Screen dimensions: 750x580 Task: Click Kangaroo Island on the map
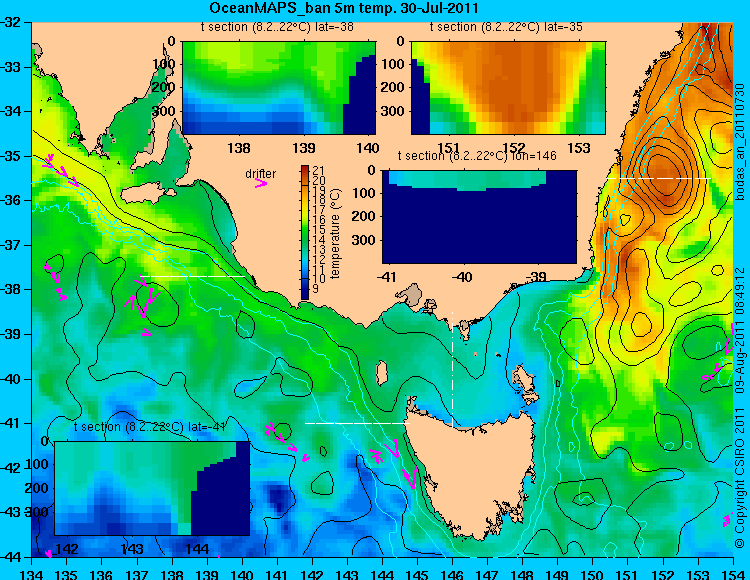point(148,195)
